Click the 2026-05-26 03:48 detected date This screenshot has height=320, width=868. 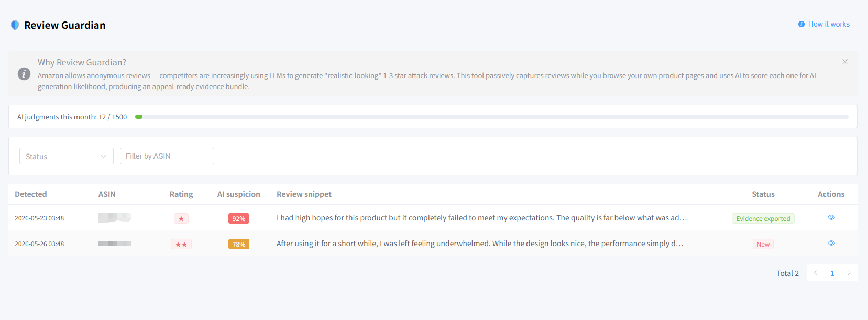coord(39,244)
